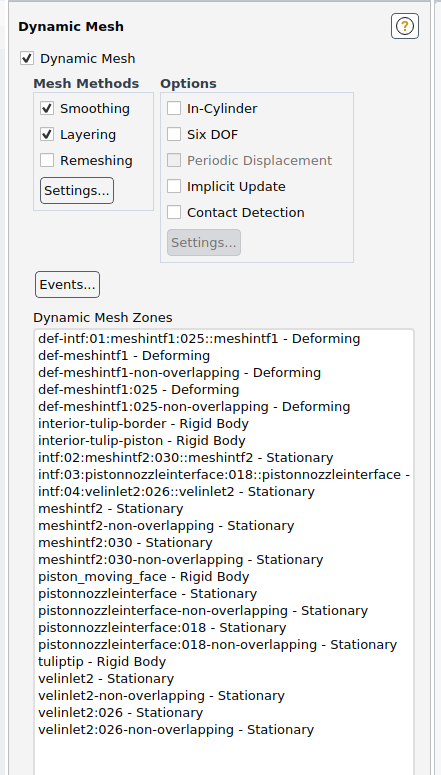Image resolution: width=441 pixels, height=775 pixels.
Task: Open Mesh Methods Settings button
Action: click(x=77, y=191)
